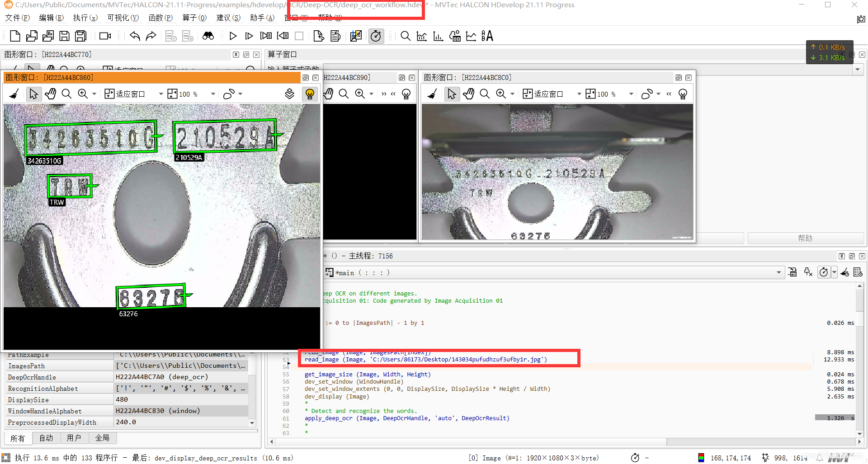Open the 100 % zoom dropdown in window H222A44BC8C0
868x464 pixels.
pos(631,94)
